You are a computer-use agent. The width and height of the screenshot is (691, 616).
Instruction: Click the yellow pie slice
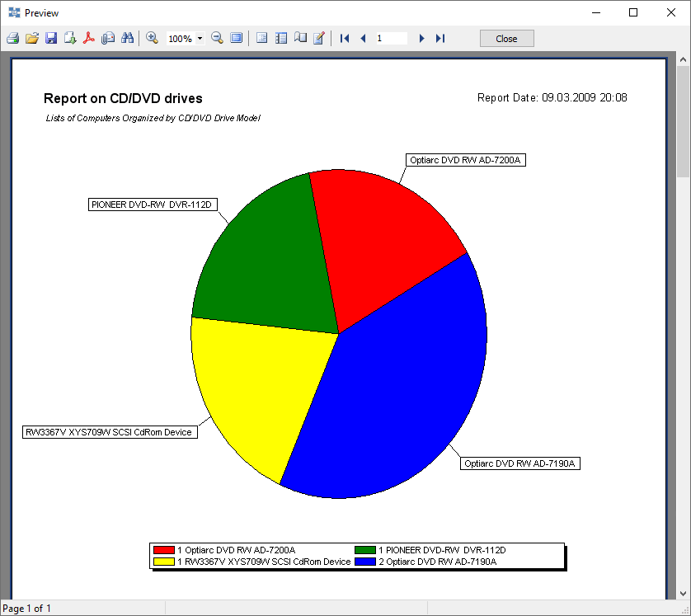(260, 388)
